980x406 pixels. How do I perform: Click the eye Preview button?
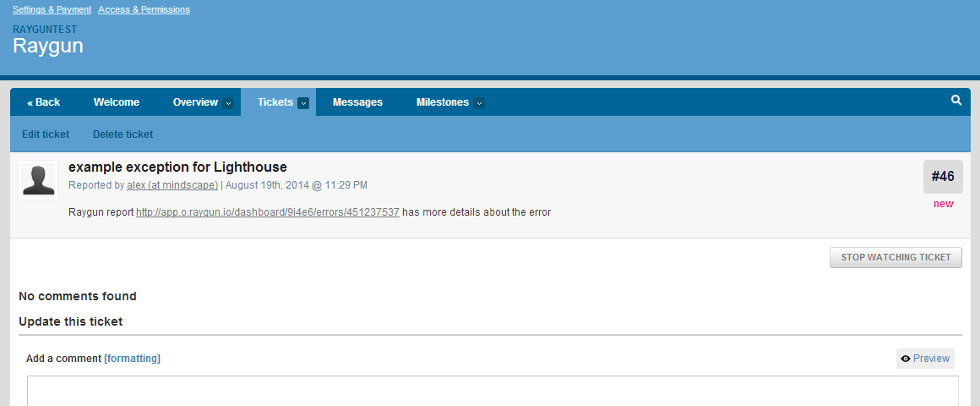925,359
